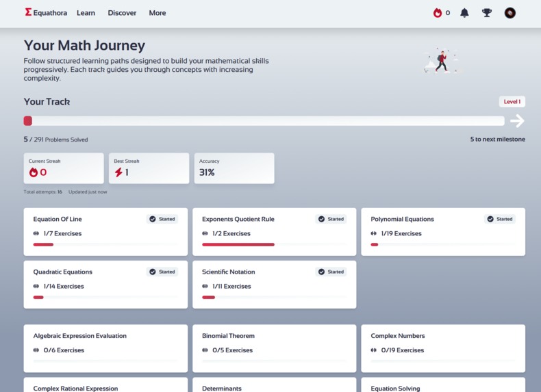Click the Equation Of Line progress bar
541x392 pixels.
pos(105,244)
